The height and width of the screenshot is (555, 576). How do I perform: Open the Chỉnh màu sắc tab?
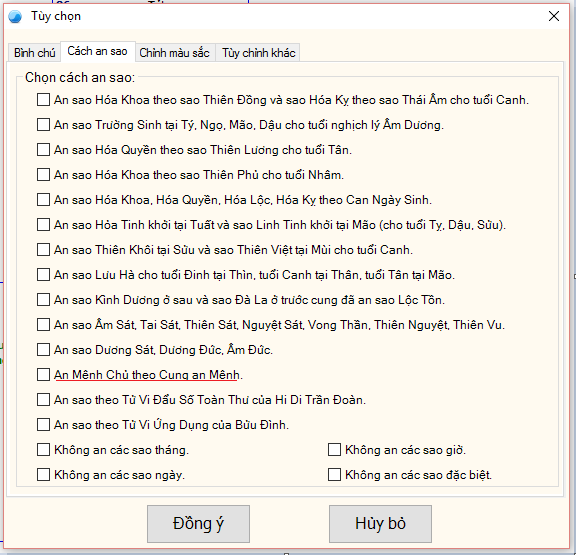click(x=174, y=53)
